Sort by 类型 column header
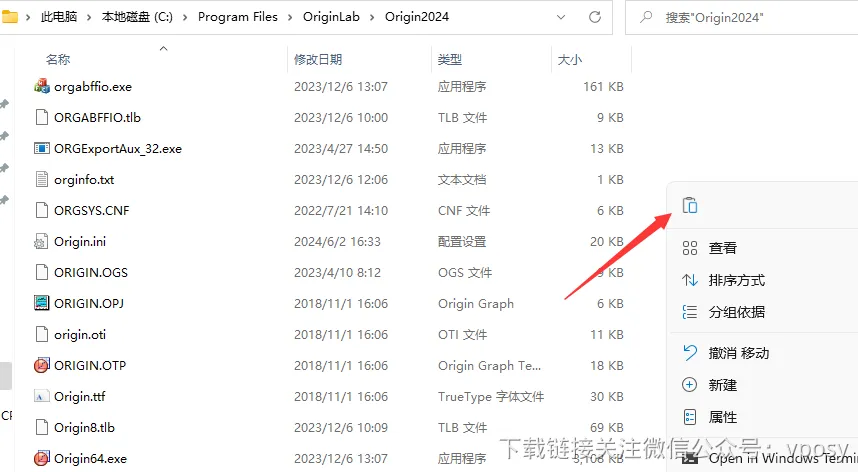858x472 pixels. (x=450, y=59)
